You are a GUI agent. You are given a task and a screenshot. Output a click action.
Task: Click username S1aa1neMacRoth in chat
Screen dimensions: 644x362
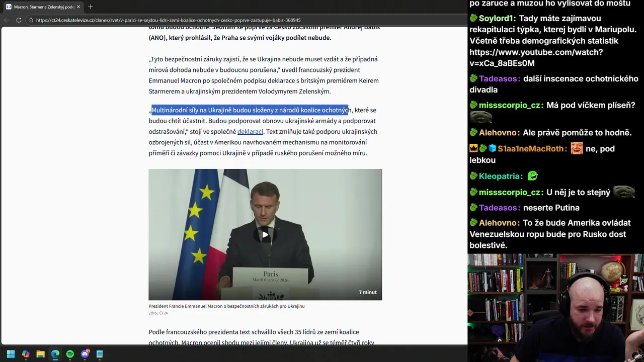pyautogui.click(x=532, y=149)
